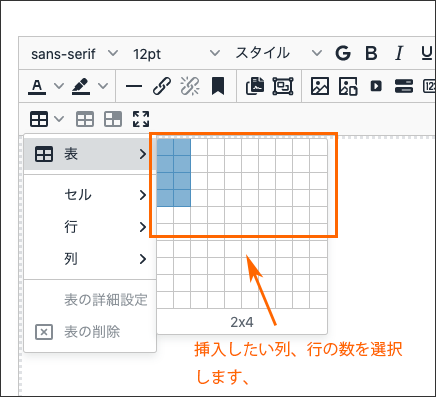The image size is (436, 397).
Task: Click the insert link chain icon
Action: (x=162, y=86)
